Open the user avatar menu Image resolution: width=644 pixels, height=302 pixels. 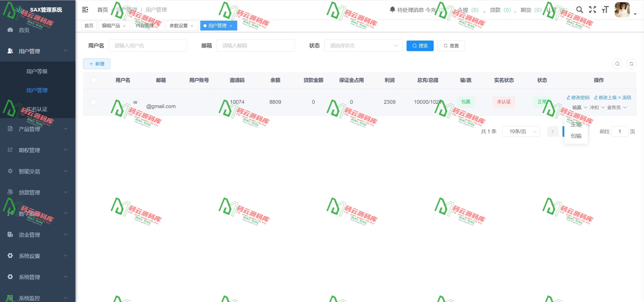click(x=622, y=10)
